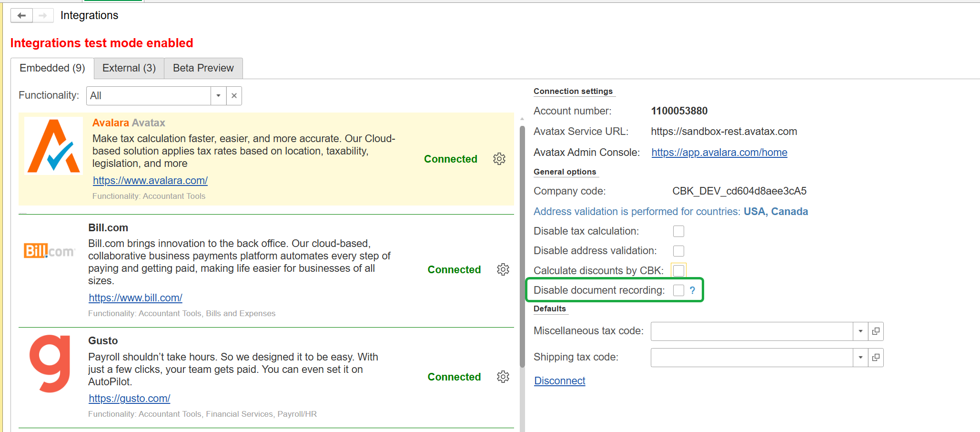Click the help question mark icon
This screenshot has height=432, width=980.
point(692,290)
